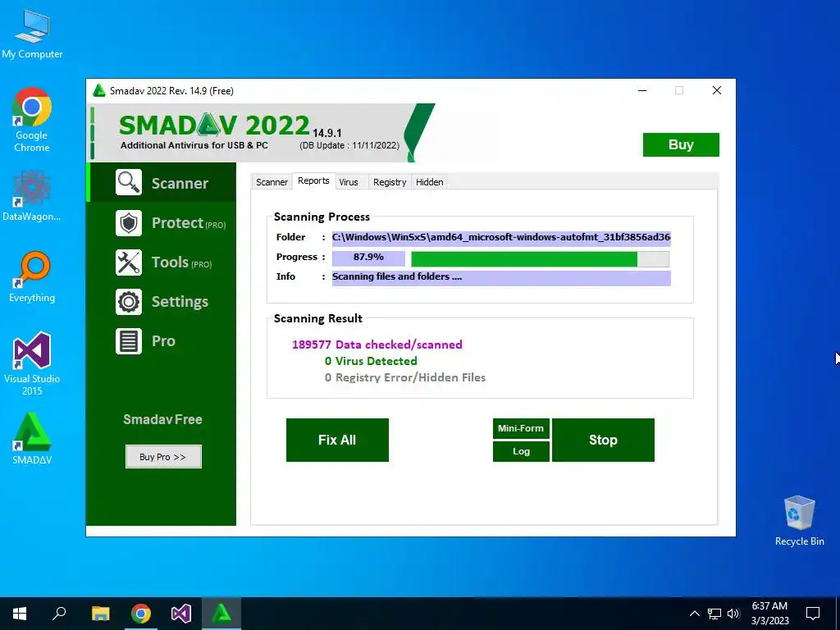840x630 pixels.
Task: Open the Pro list icon
Action: pos(129,341)
